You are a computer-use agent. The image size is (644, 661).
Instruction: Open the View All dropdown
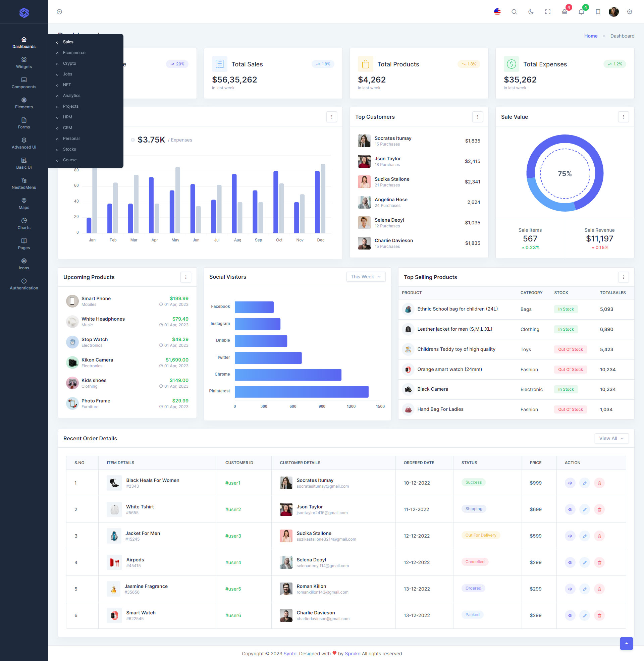pyautogui.click(x=611, y=438)
